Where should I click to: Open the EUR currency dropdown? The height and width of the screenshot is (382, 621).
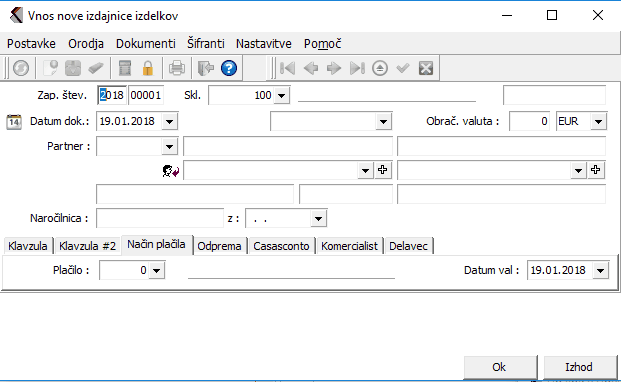pyautogui.click(x=598, y=122)
